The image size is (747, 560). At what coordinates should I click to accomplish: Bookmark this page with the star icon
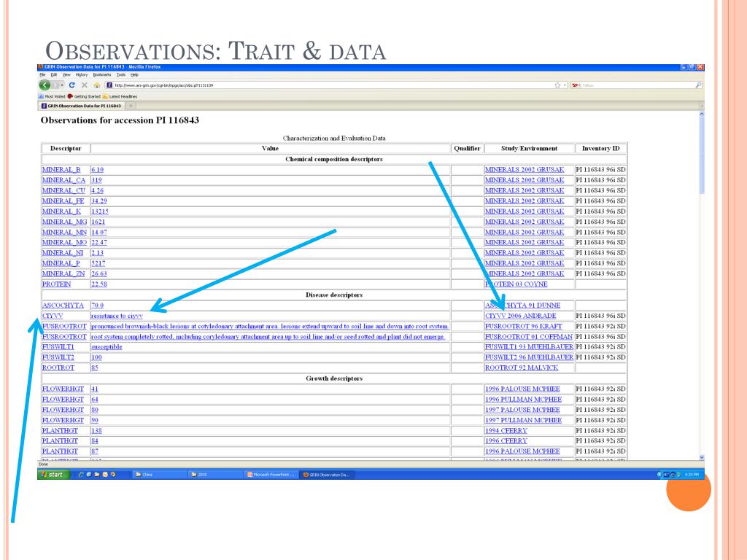557,85
